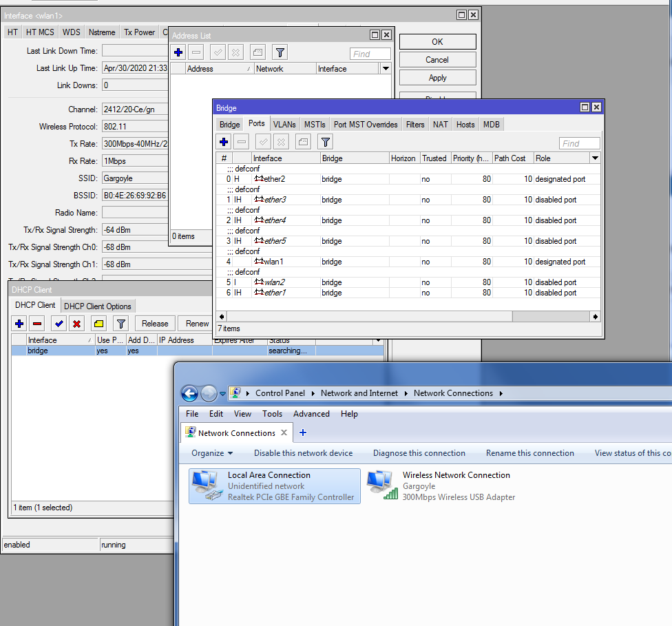The width and height of the screenshot is (672, 626).
Task: Click the yellow comment icon in DHCP Client
Action: (x=99, y=324)
